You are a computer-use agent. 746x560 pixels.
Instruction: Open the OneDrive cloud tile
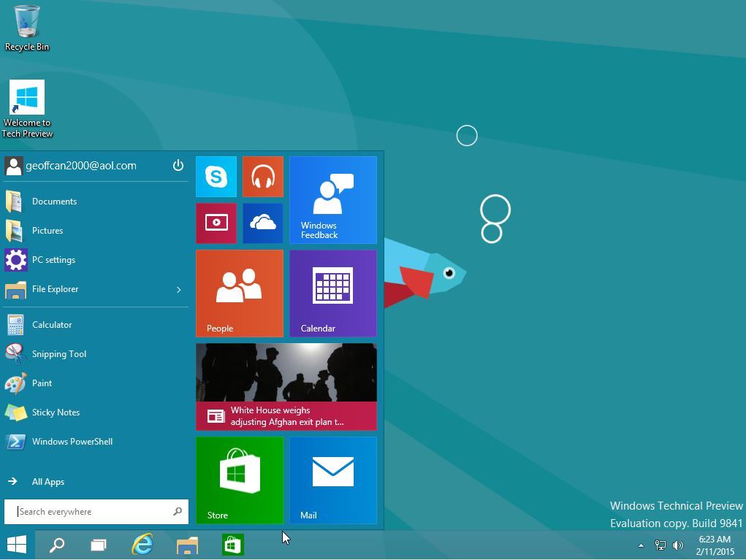pyautogui.click(x=262, y=223)
